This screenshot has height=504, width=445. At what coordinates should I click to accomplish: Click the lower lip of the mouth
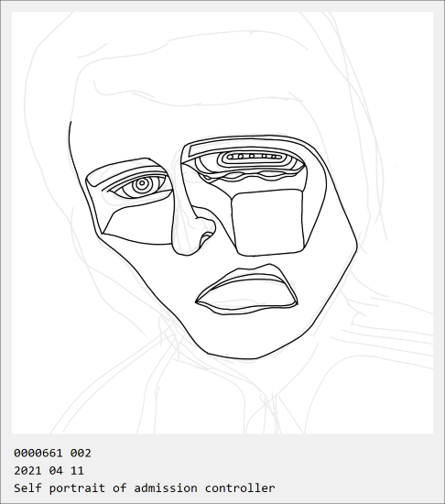tap(246, 307)
